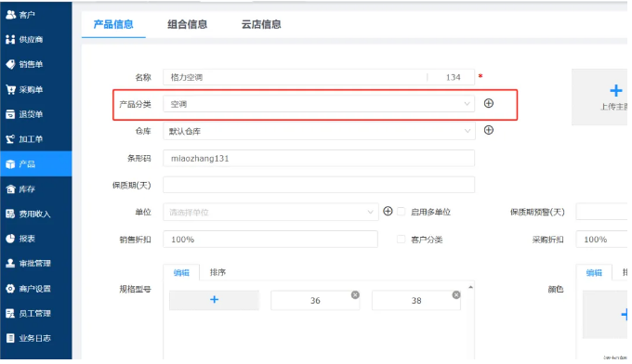Open 商户设置 in the sidebar

point(36,289)
